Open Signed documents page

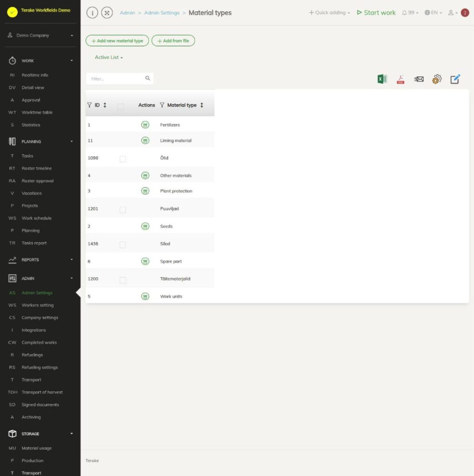(40, 405)
